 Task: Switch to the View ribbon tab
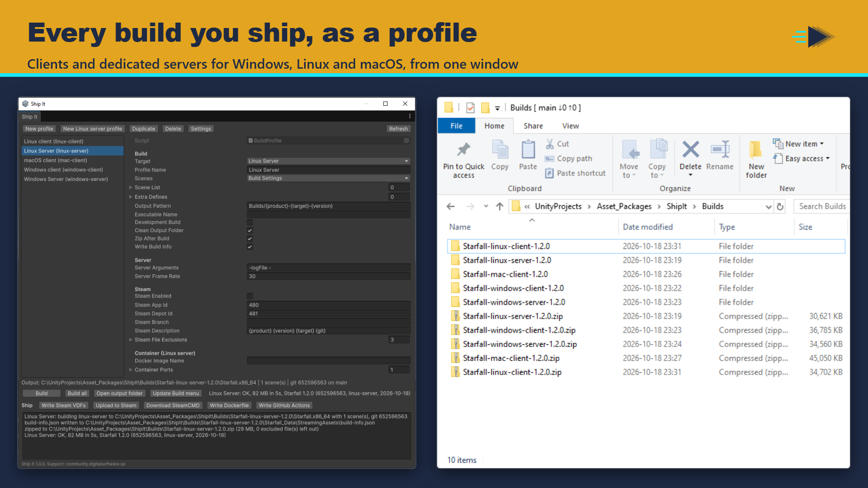(x=571, y=126)
